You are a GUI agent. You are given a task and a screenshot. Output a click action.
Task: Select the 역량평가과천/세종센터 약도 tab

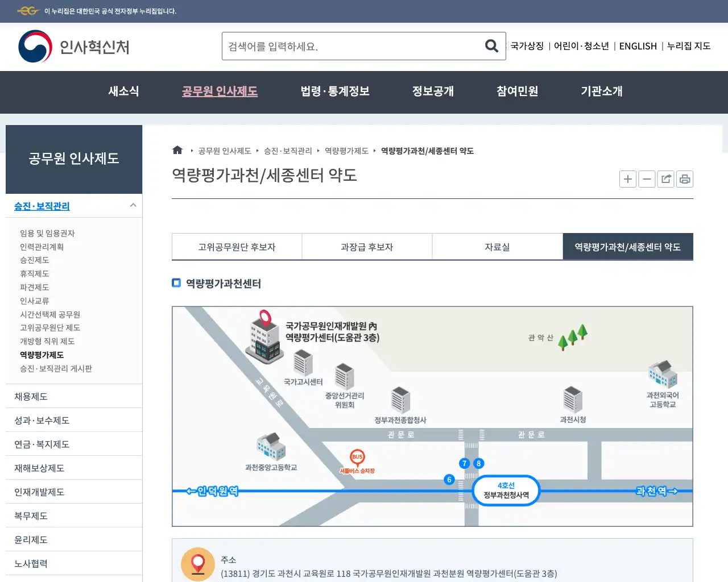tap(628, 247)
